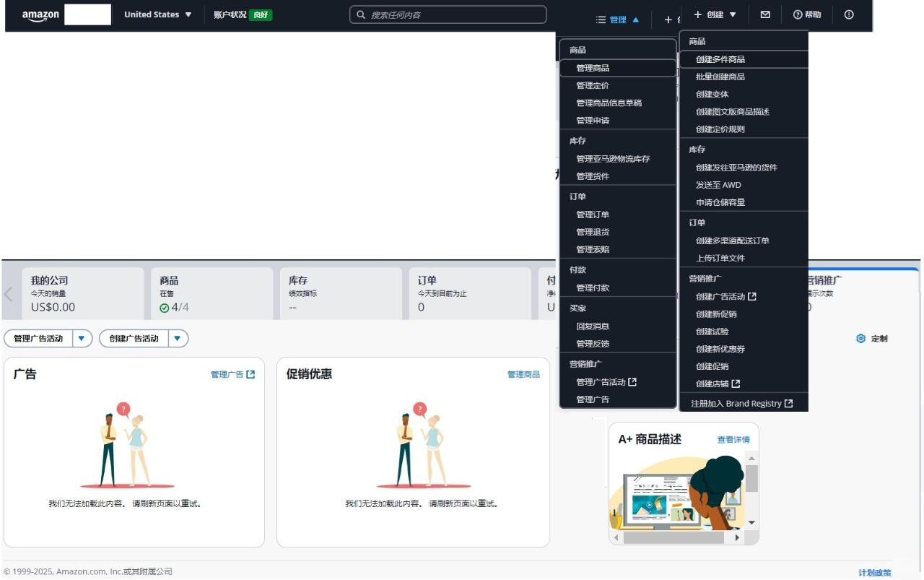Viewport: 924px width, 580px height.
Task: Click the 创建广告活动 button below cards
Action: [x=134, y=338]
